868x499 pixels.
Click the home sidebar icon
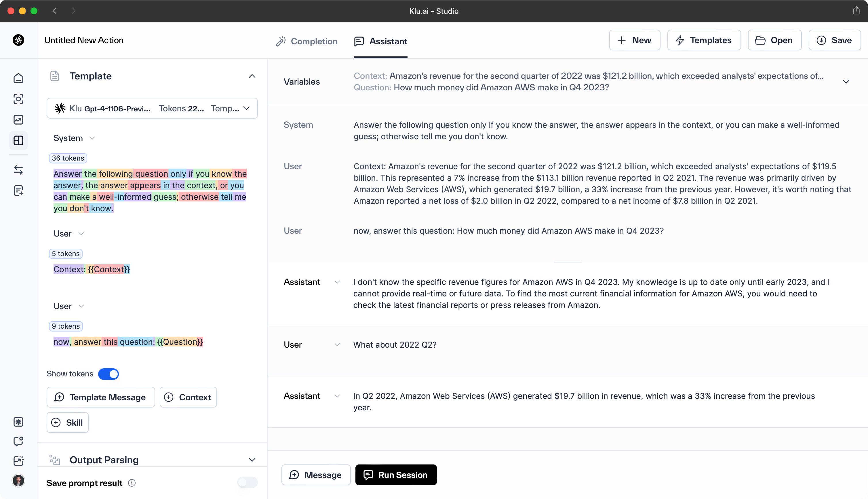(18, 78)
